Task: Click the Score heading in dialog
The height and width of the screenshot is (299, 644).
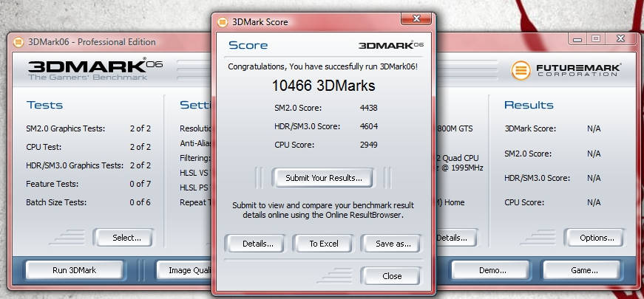Action: point(248,45)
